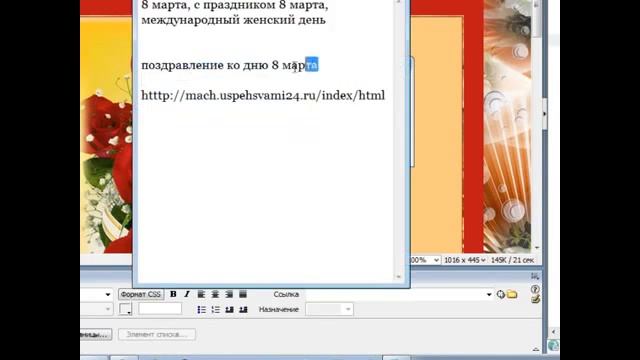Center-align text in Properties panel
This screenshot has height=360, width=640.
(x=215, y=294)
